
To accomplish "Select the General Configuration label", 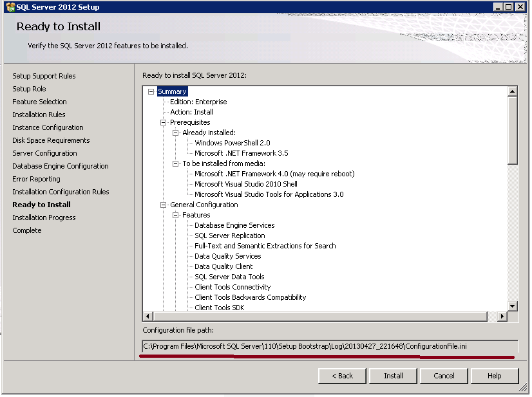I will [204, 205].
